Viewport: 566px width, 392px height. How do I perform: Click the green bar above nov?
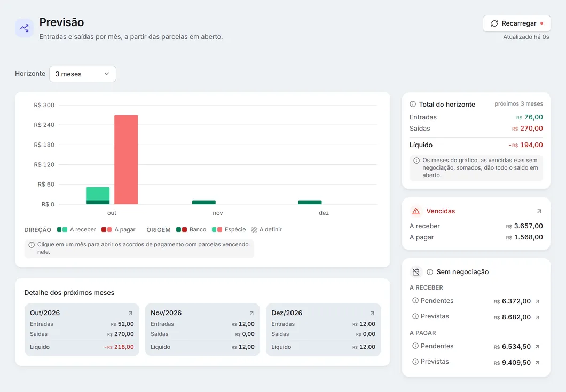204,202
